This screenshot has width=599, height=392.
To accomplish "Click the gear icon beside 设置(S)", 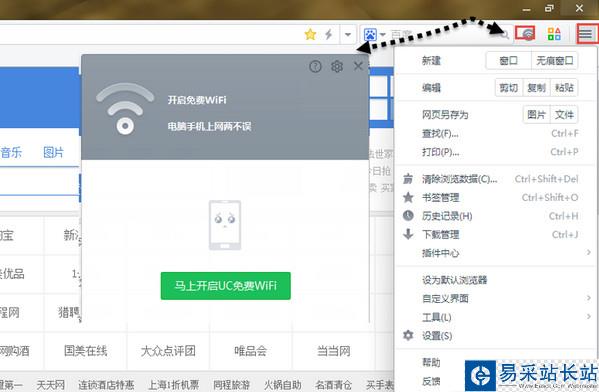I will click(408, 335).
